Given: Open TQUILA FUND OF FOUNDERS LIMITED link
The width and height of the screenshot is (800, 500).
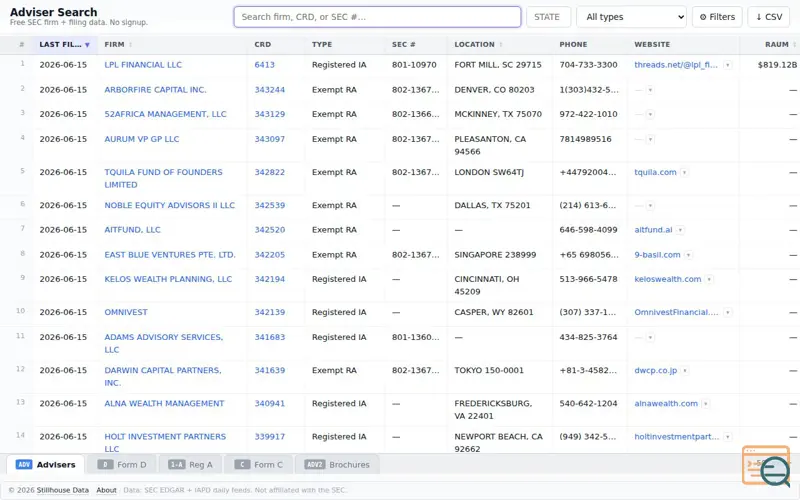Looking at the screenshot, I should 163,179.
